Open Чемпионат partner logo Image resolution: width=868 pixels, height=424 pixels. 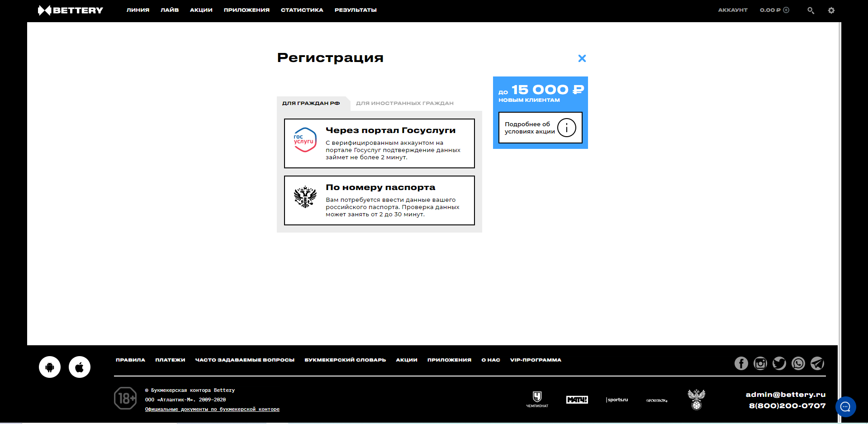click(x=537, y=400)
